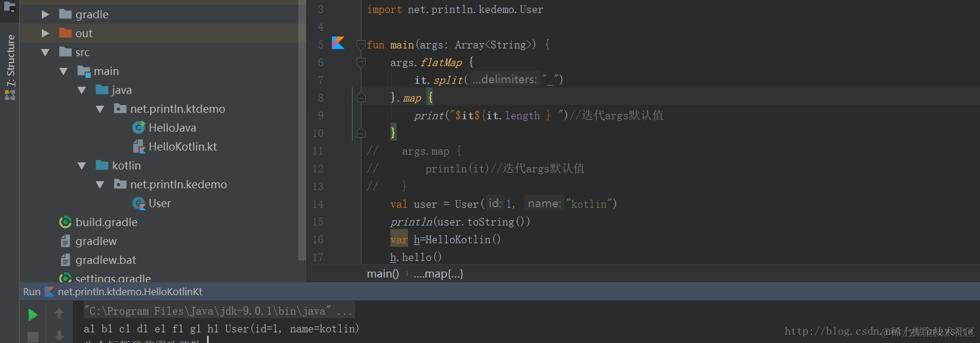
Task: Click the src folder icon
Action: pyautogui.click(x=65, y=51)
